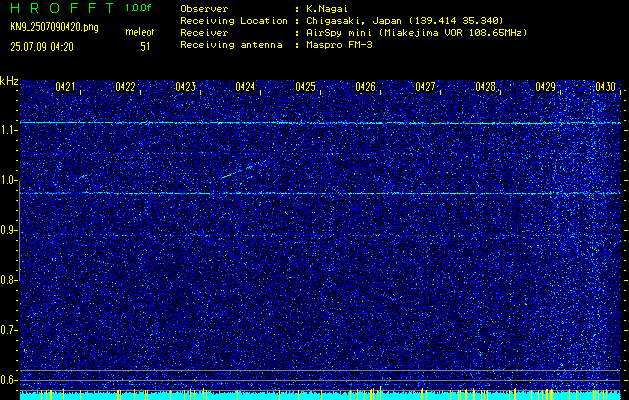Screen dimensions: 629x400
Task: Select the version label 1.00f
Action: (x=138, y=8)
